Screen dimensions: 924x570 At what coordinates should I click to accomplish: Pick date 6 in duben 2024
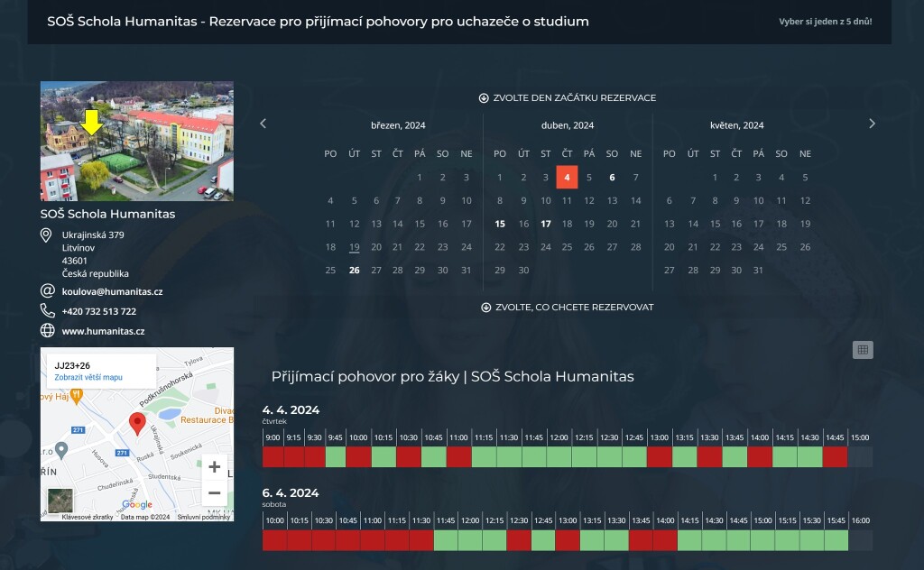(x=612, y=178)
